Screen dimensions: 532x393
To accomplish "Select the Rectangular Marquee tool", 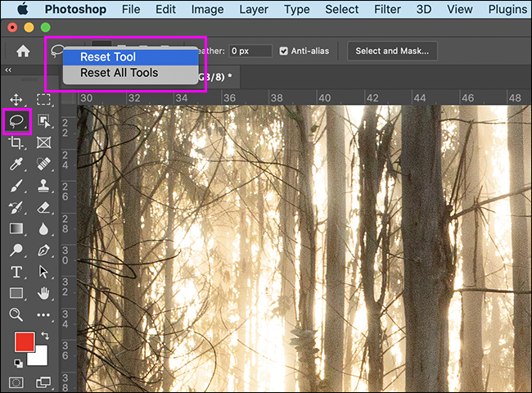I will coord(44,100).
